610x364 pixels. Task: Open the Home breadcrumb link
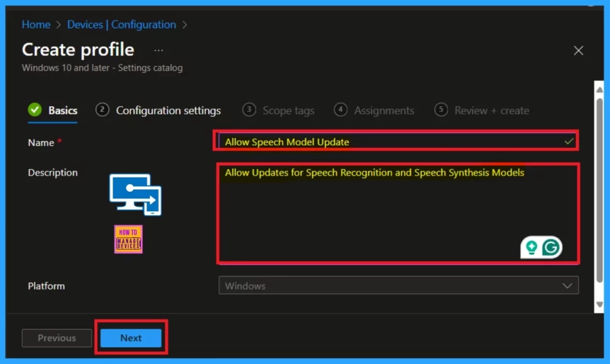[36, 24]
